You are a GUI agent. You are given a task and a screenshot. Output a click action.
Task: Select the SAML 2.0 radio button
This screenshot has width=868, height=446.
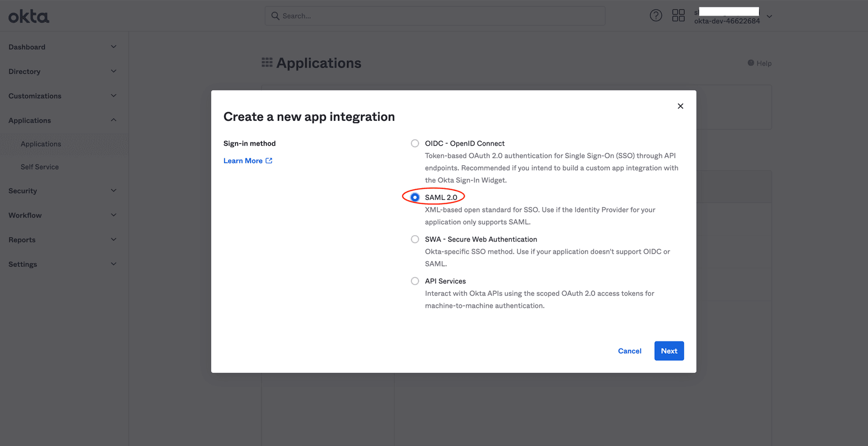tap(415, 197)
